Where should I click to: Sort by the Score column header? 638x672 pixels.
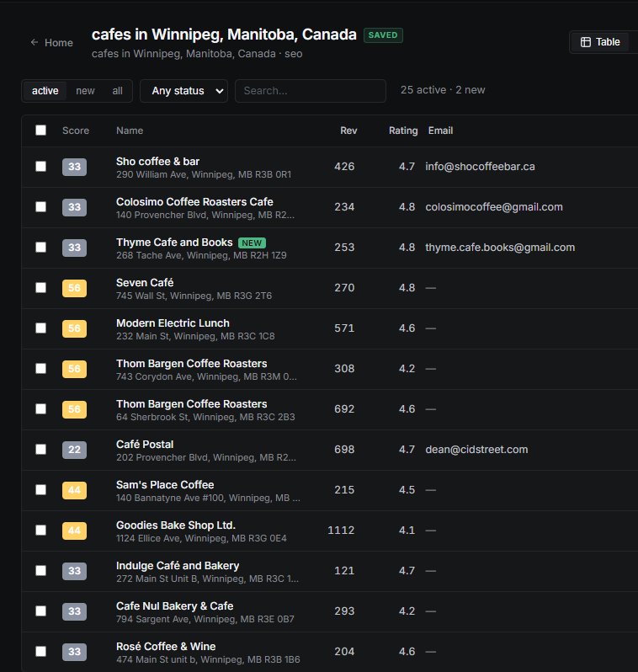(76, 131)
